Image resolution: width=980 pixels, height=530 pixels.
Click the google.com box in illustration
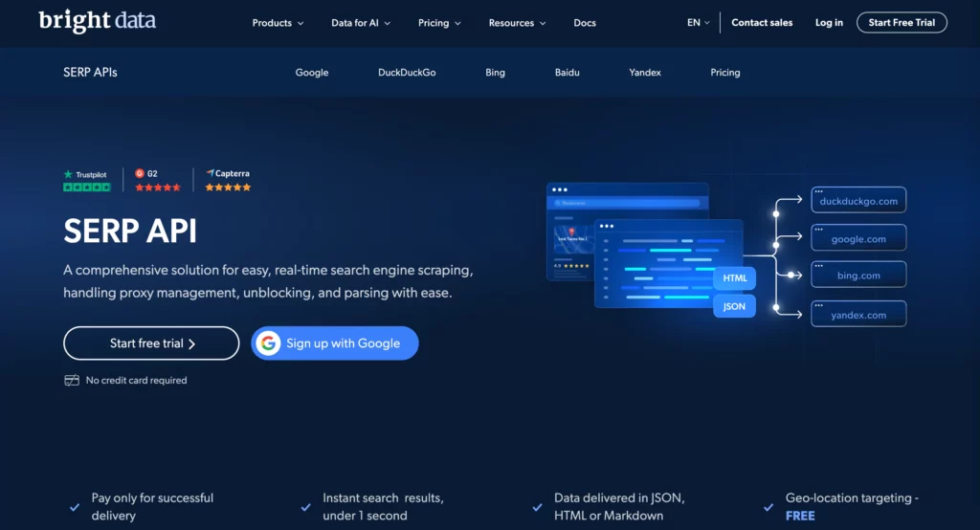[x=858, y=237]
